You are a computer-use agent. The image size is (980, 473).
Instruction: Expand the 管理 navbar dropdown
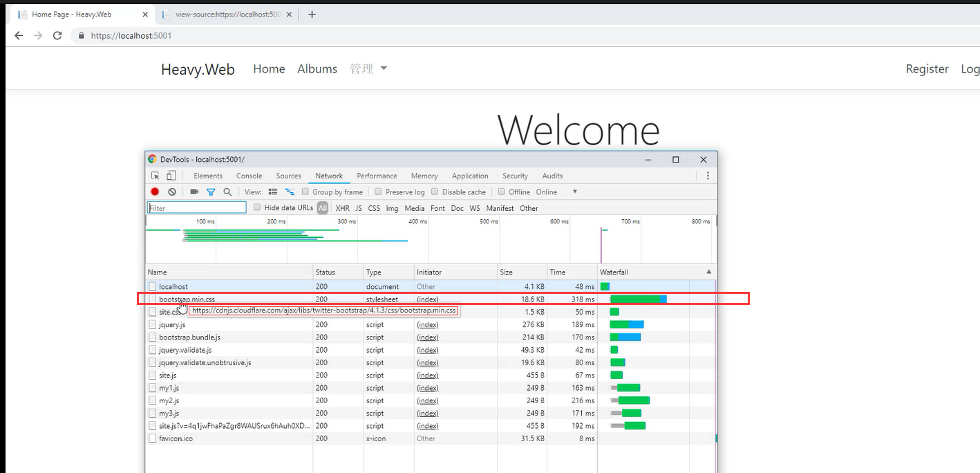click(x=368, y=68)
